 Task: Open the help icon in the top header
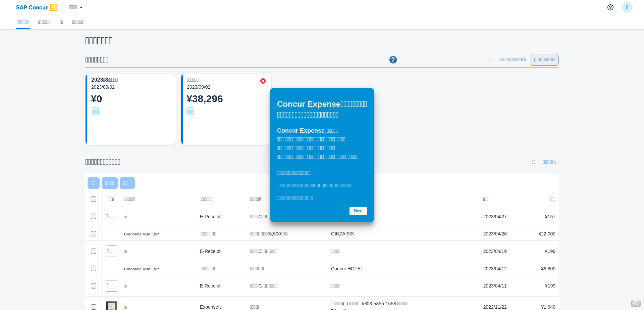click(610, 7)
